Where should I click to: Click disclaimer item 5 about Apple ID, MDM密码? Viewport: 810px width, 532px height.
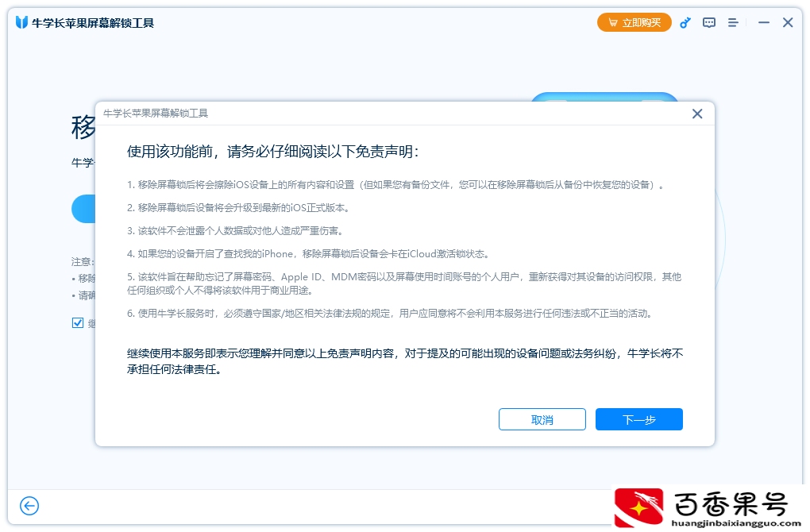pyautogui.click(x=404, y=283)
